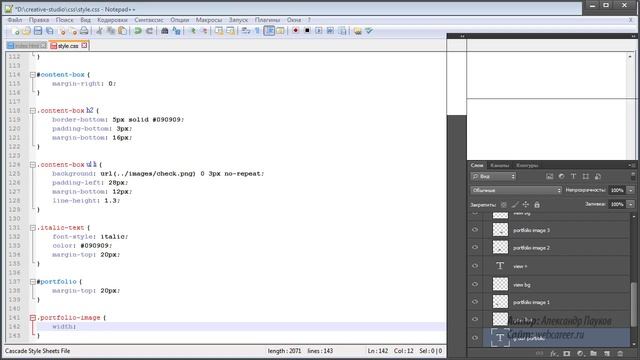640x360 pixels.
Task: Click the add layer style fx icon
Action: tap(553, 353)
